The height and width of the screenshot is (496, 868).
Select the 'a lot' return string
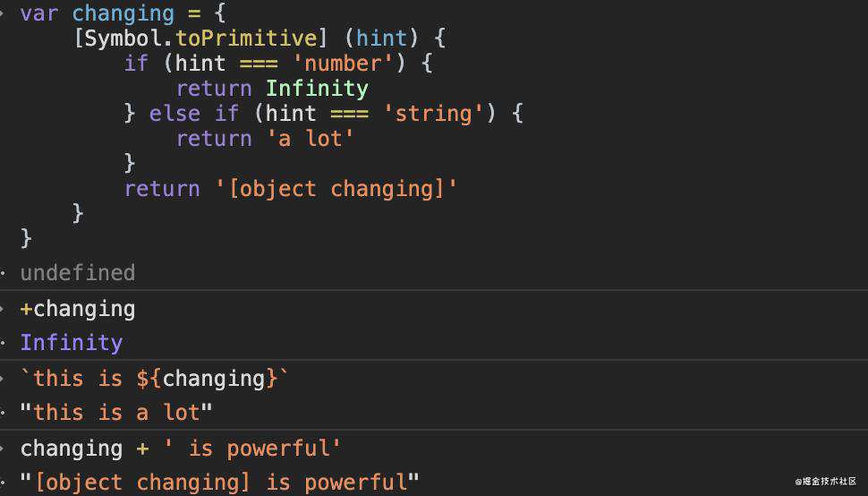pyautogui.click(x=310, y=139)
